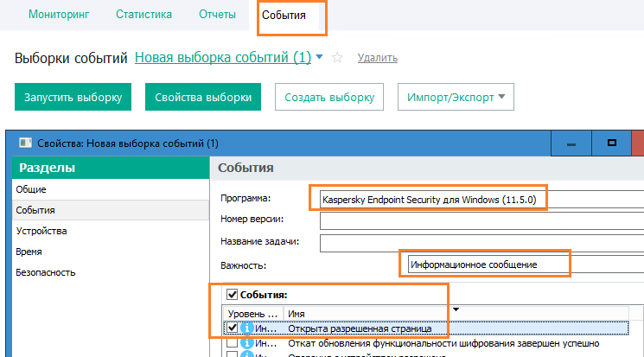Open the Безопасность section
The image size is (644, 357).
(x=111, y=272)
